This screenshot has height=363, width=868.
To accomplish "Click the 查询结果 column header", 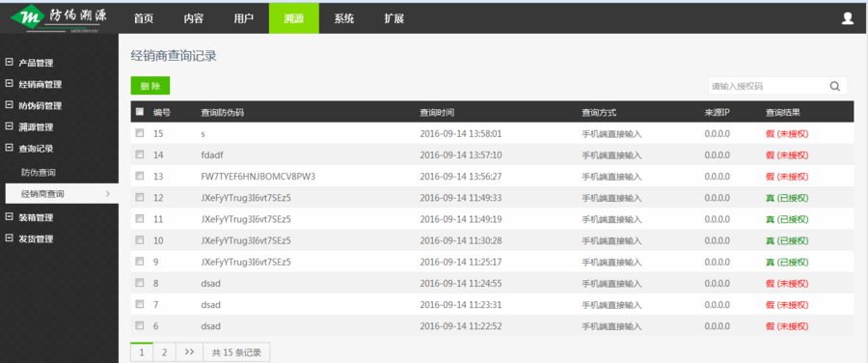I will (x=783, y=112).
